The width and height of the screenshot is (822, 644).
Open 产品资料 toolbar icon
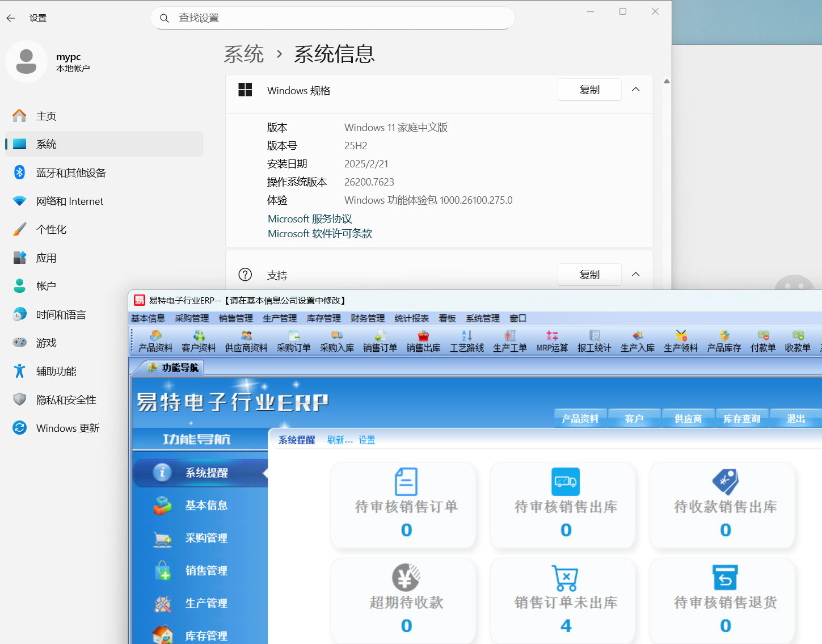pos(155,342)
